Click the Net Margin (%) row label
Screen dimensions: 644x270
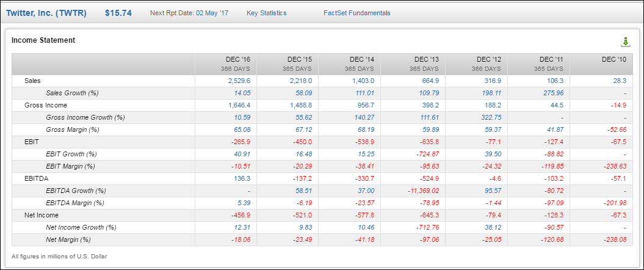[68, 239]
